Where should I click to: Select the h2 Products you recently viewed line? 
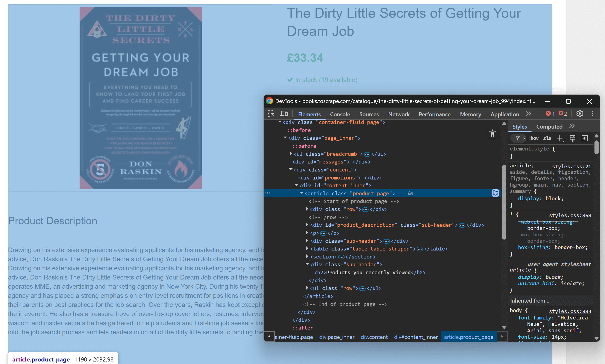point(369,272)
